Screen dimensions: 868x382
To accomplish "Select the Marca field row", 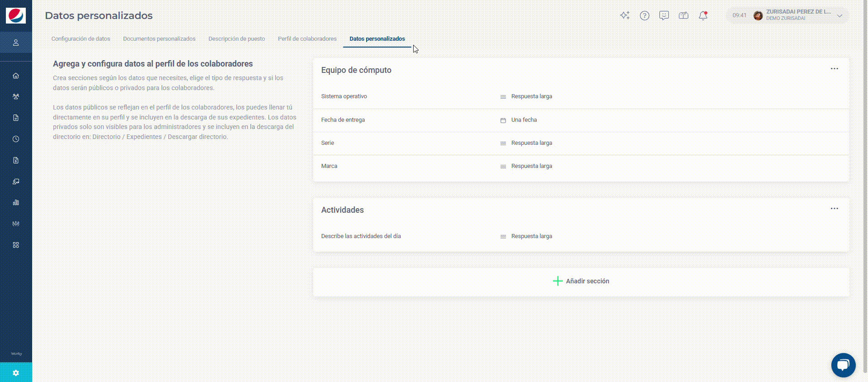I will click(581, 166).
